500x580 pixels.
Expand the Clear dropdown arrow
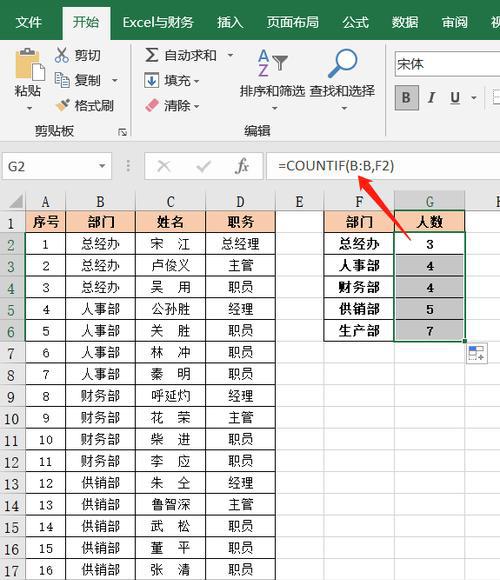coord(196,107)
